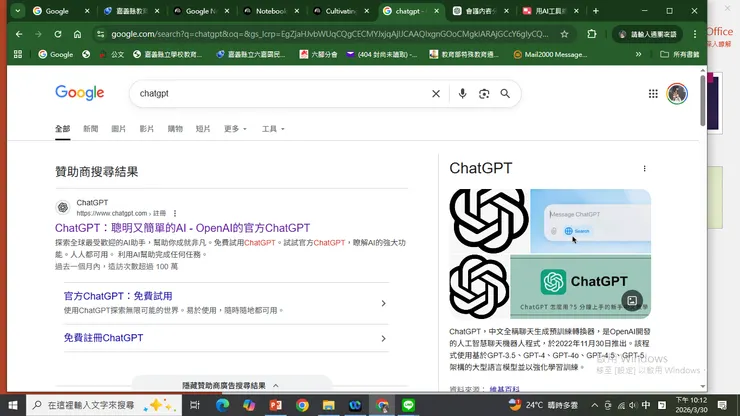
Task: Go to Google home via the logo
Action: [x=79, y=93]
